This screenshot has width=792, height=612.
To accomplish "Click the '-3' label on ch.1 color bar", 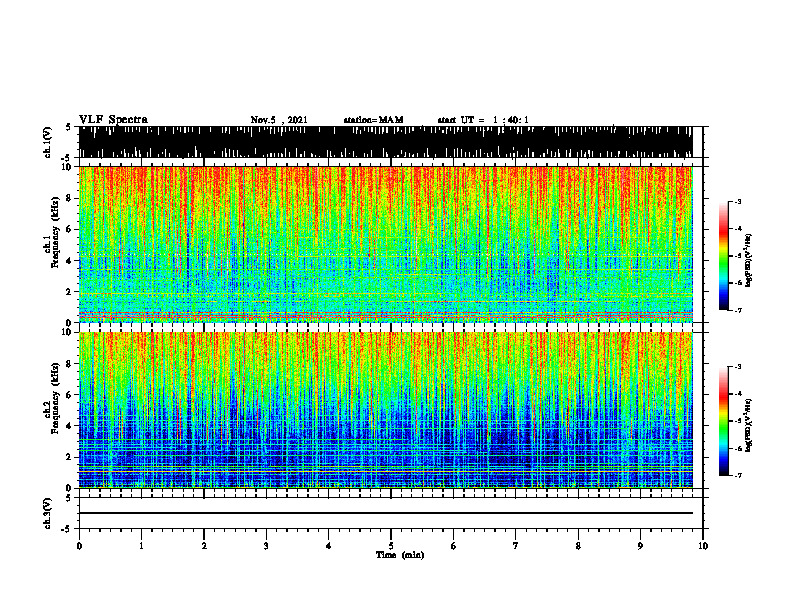I will (x=737, y=201).
